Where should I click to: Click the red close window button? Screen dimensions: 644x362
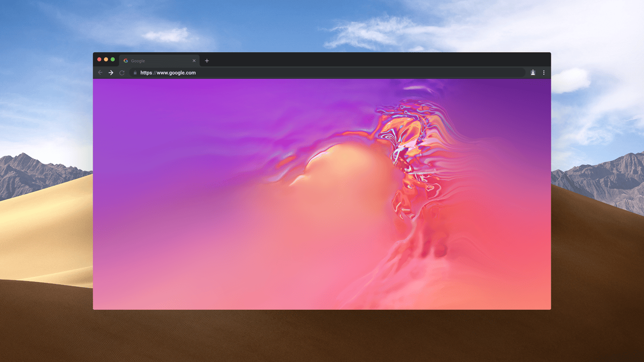[99, 60]
